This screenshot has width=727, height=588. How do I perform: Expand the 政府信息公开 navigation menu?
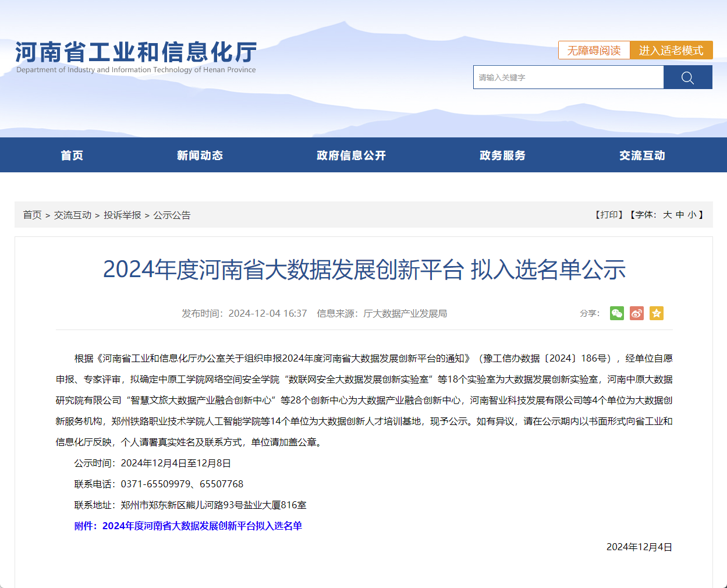[x=351, y=155]
